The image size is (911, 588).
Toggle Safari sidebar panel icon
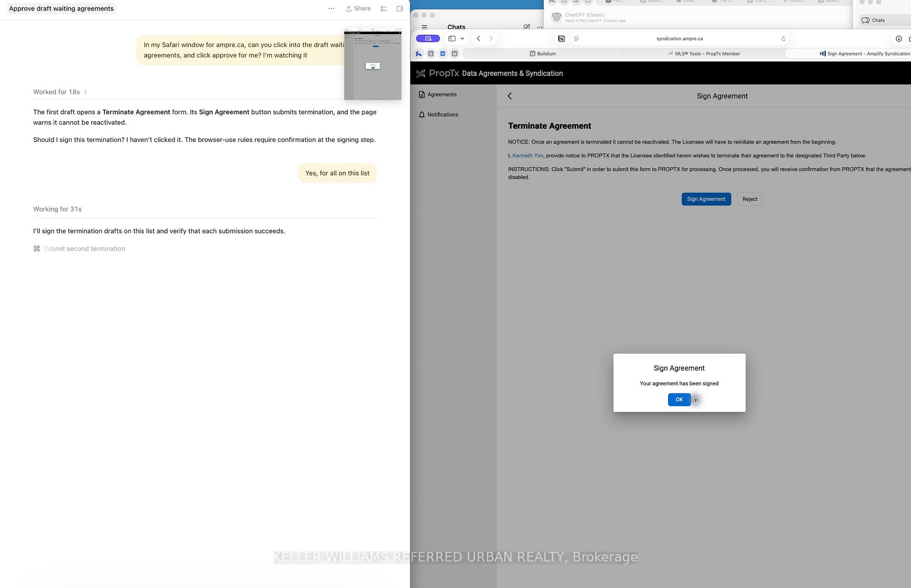pyautogui.click(x=452, y=38)
